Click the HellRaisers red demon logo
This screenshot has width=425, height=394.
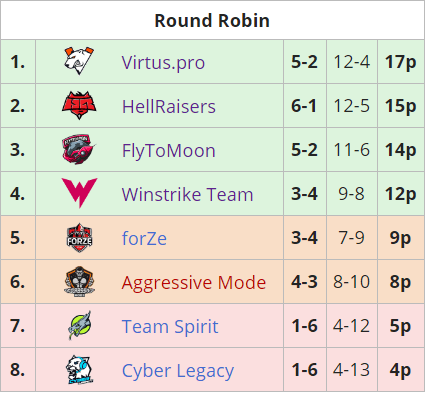point(79,105)
